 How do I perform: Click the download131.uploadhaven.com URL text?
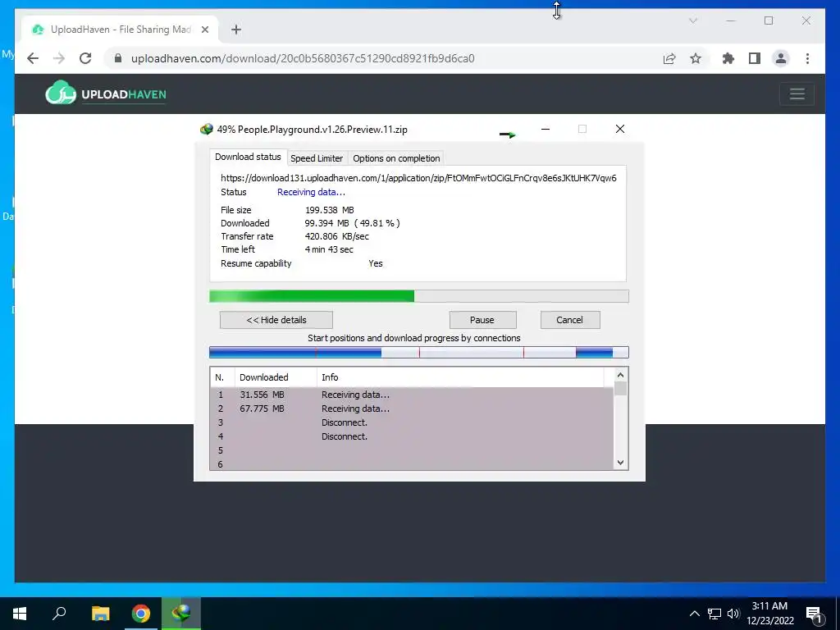pos(418,178)
